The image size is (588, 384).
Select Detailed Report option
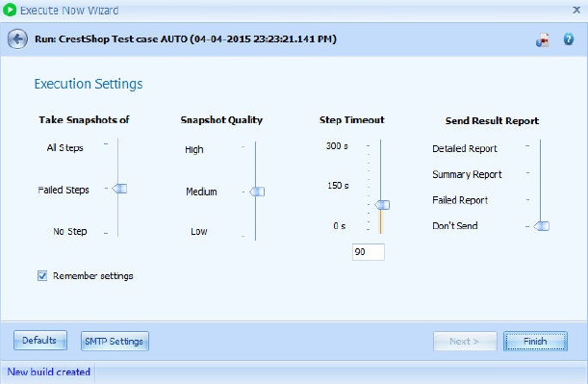(x=464, y=148)
